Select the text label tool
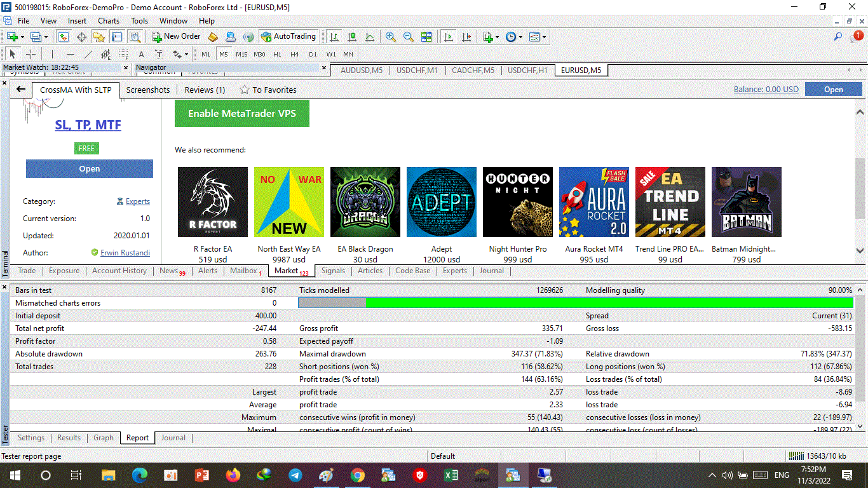 click(159, 54)
